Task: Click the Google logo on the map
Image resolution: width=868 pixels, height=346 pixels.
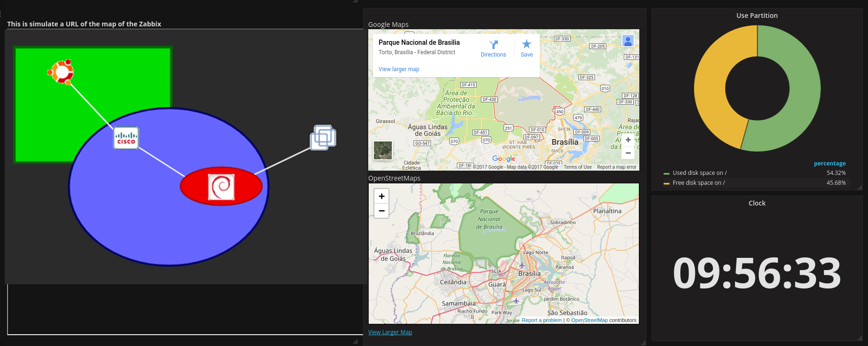Action: (504, 159)
